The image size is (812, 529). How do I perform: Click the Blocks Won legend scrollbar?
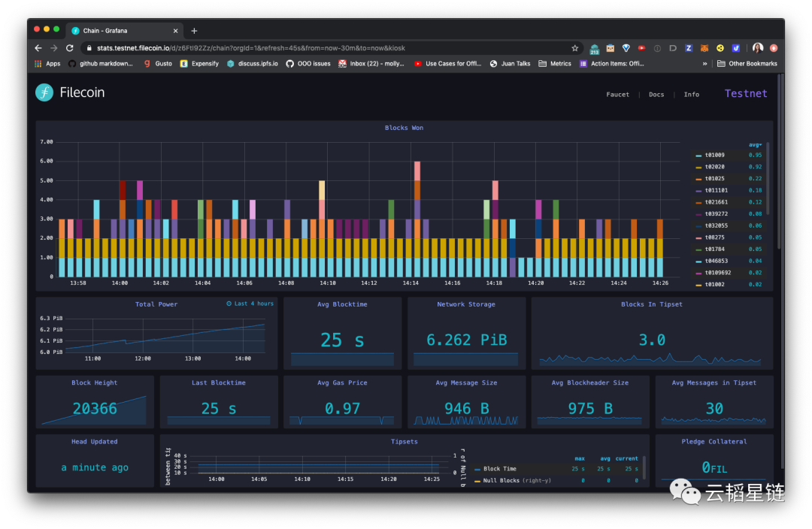[768, 179]
